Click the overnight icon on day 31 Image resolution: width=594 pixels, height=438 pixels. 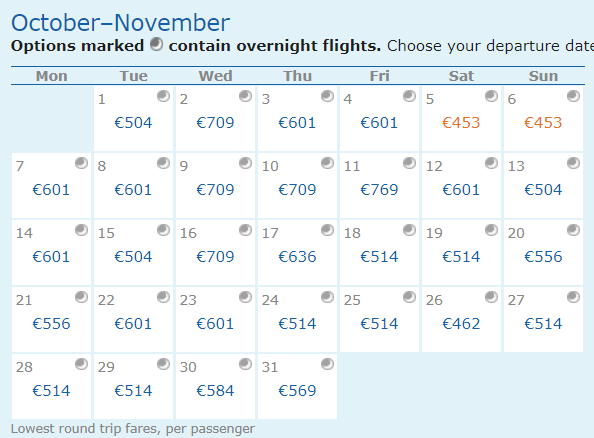(327, 364)
